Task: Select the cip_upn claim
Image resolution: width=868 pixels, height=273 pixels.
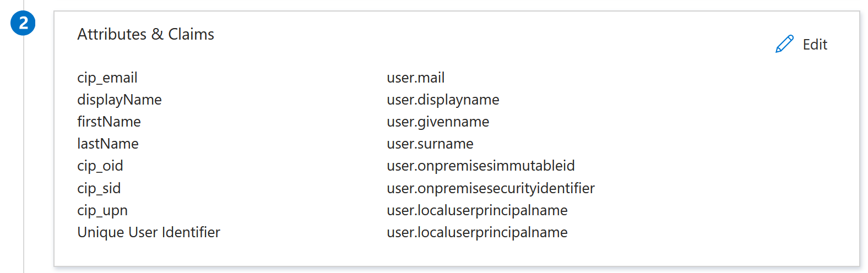Action: tap(102, 211)
